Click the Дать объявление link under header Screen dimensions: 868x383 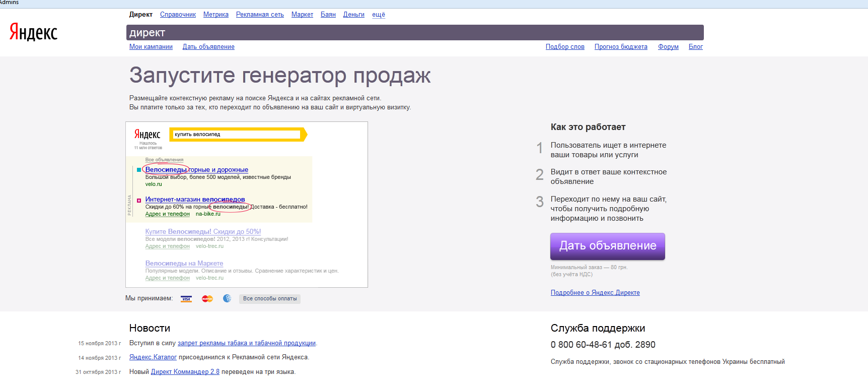[x=208, y=47]
